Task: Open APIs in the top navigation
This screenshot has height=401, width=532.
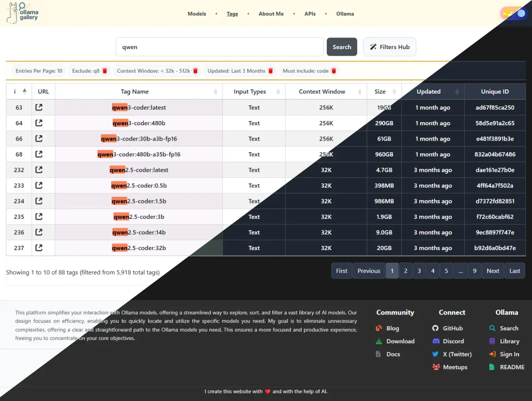Action: click(x=310, y=14)
